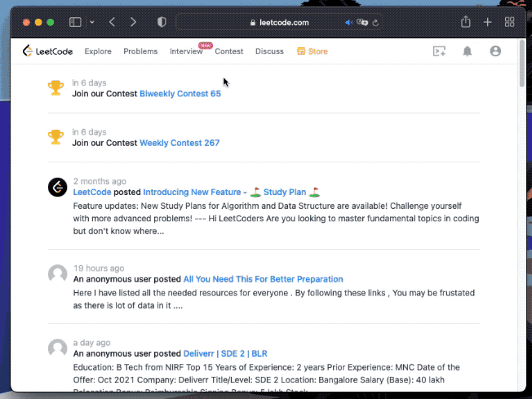532x399 pixels.
Task: Open Introducing New Feature Study Plan link
Action: [232, 192]
